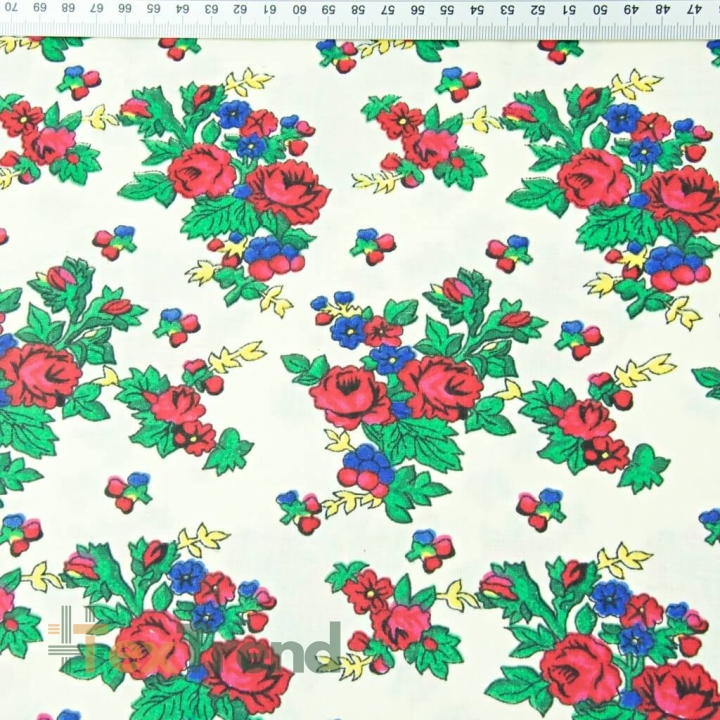
Task: Select the 65 centimeter ruler label
Action: point(154,8)
